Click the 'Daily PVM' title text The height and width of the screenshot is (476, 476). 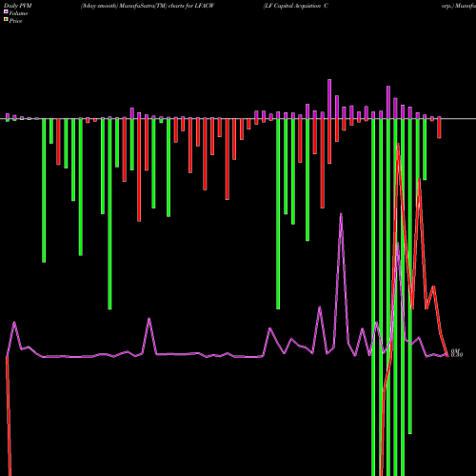[18, 6]
